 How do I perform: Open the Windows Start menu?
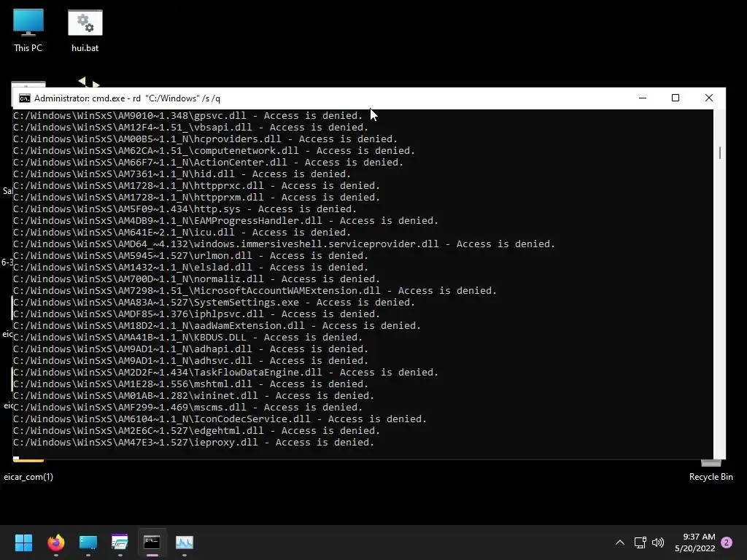click(x=23, y=542)
